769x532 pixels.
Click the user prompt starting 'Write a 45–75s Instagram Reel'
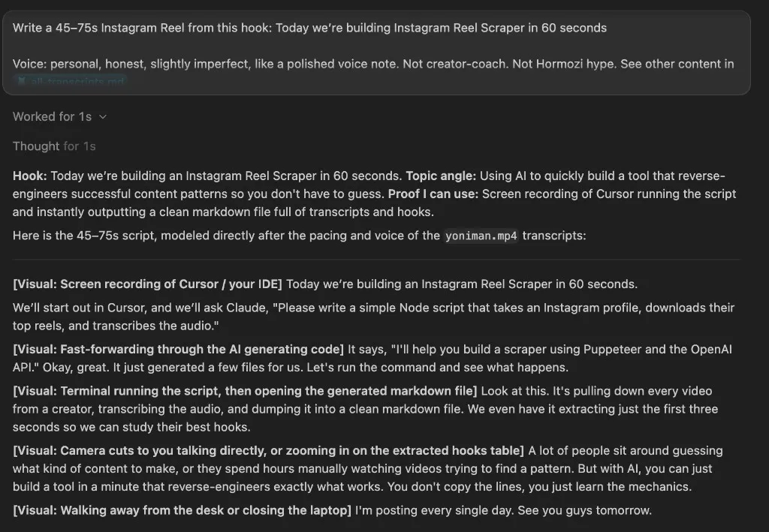[377, 53]
